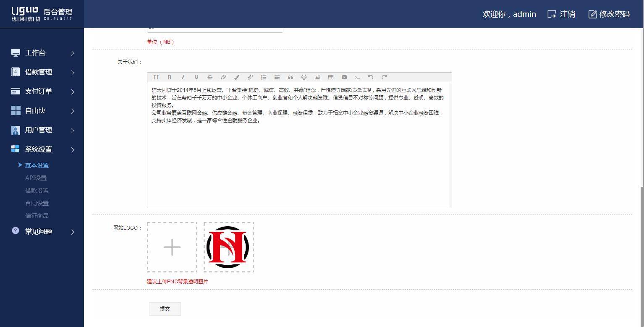
Task: Insert an image into the about text
Action: pos(317,77)
